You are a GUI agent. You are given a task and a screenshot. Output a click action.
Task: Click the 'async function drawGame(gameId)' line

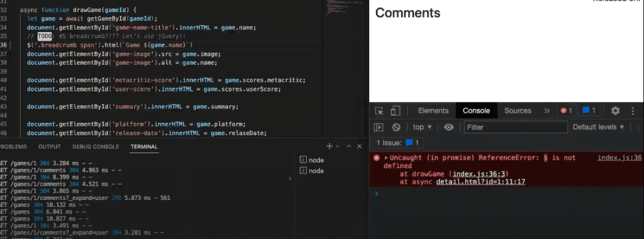click(x=78, y=9)
